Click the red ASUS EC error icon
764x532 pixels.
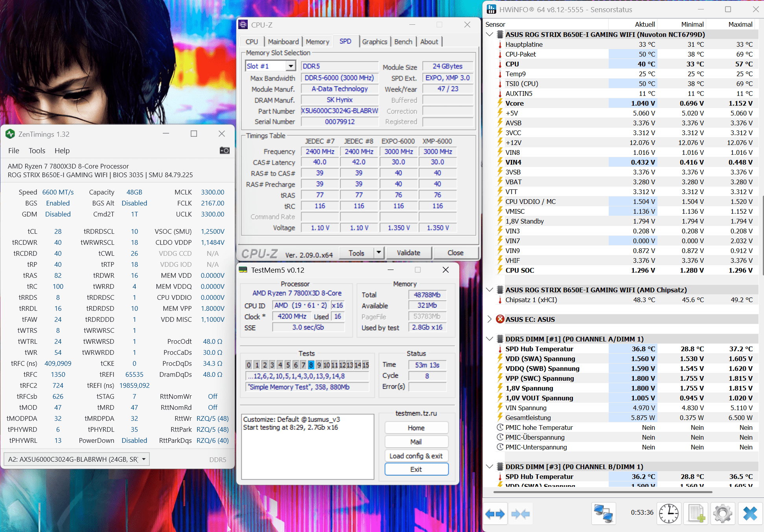500,319
